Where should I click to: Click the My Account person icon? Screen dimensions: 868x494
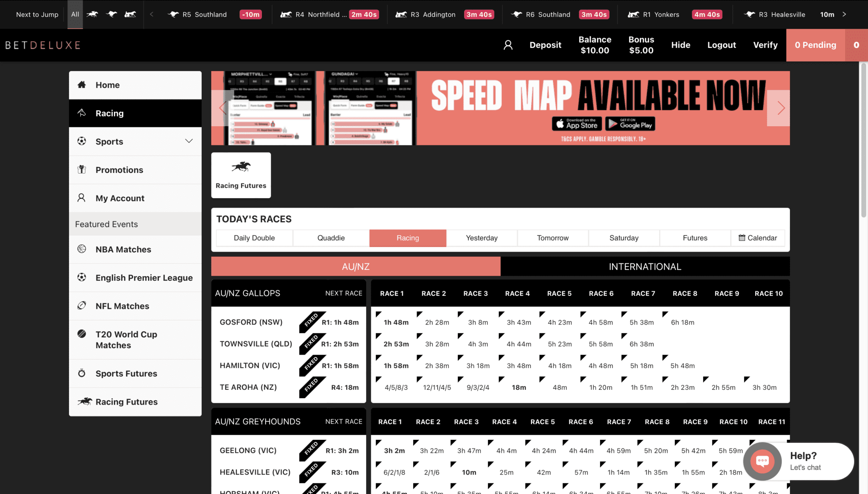click(x=82, y=198)
